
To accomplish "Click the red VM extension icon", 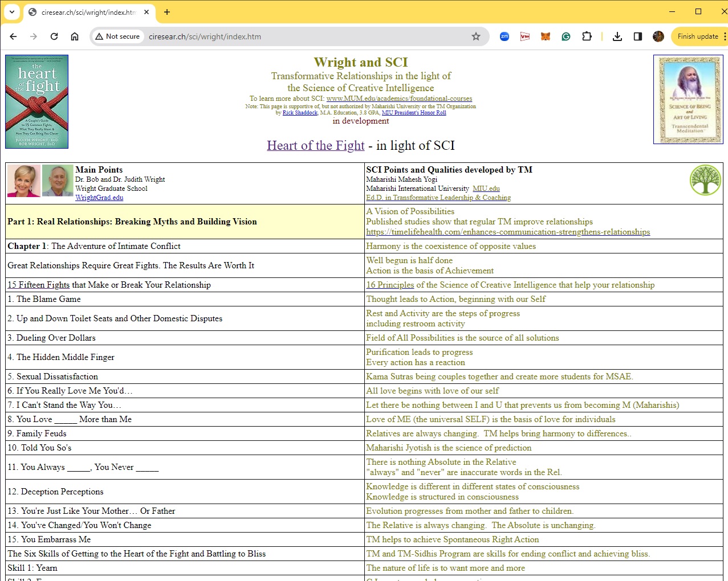I will click(525, 36).
